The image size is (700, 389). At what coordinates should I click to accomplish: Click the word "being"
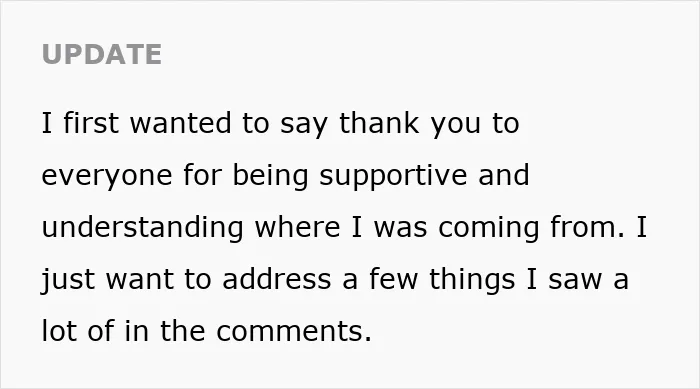pos(271,176)
